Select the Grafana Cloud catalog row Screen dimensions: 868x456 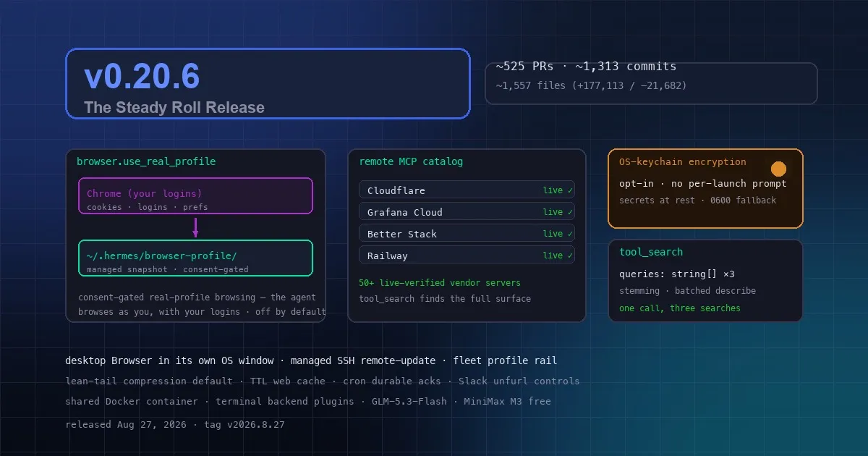(x=467, y=211)
